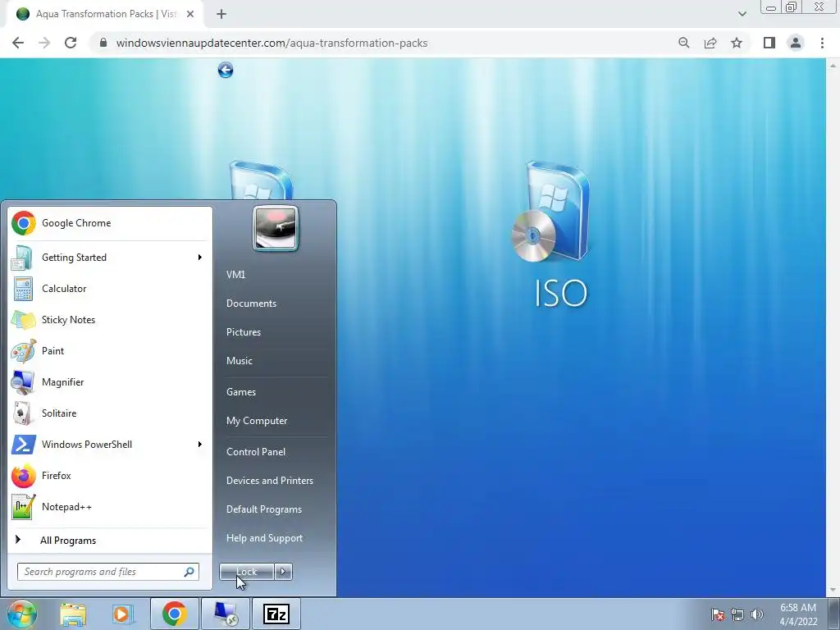This screenshot has height=630, width=840.
Task: Open Getting Started entry
Action: pos(110,258)
